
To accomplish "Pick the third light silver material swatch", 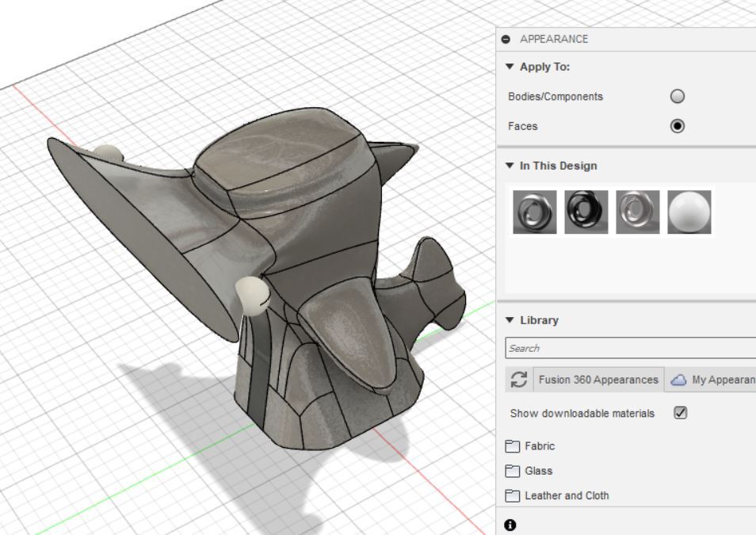I will click(638, 212).
